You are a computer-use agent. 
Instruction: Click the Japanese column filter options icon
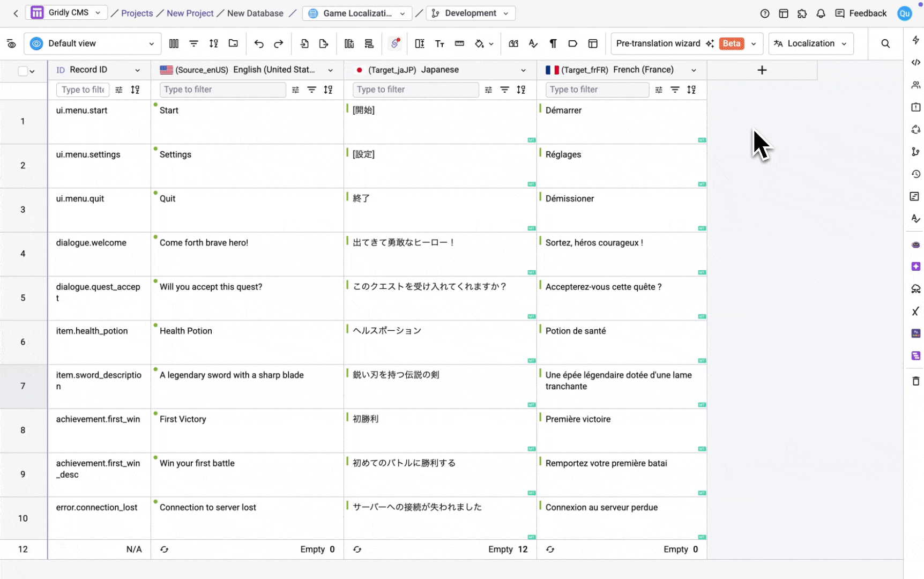point(488,90)
